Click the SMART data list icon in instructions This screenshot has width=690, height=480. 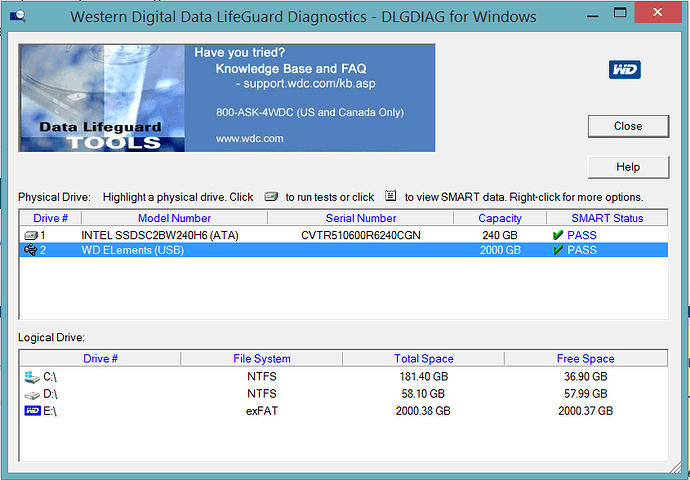point(390,196)
